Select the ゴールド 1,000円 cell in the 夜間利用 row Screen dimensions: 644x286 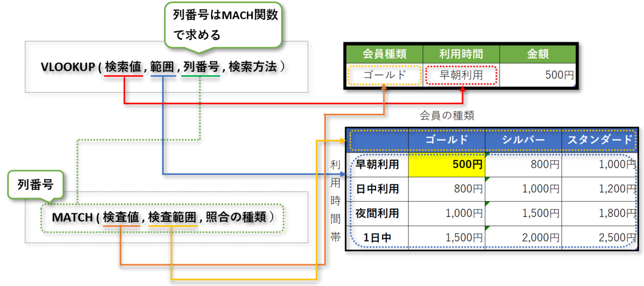tap(447, 213)
